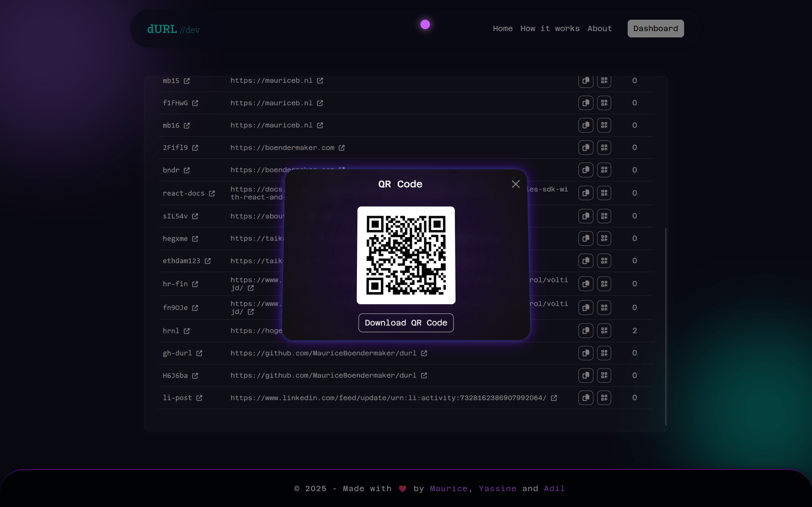Copy the f1FHwG short link
This screenshot has width=812, height=507.
click(585, 103)
